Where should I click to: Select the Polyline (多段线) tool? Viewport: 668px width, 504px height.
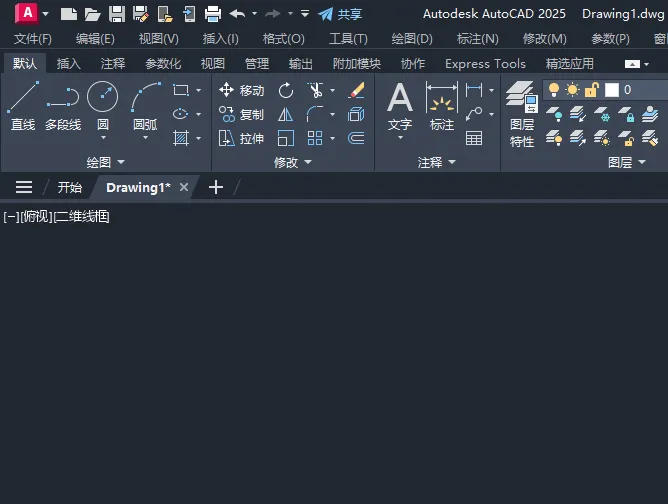(63, 106)
